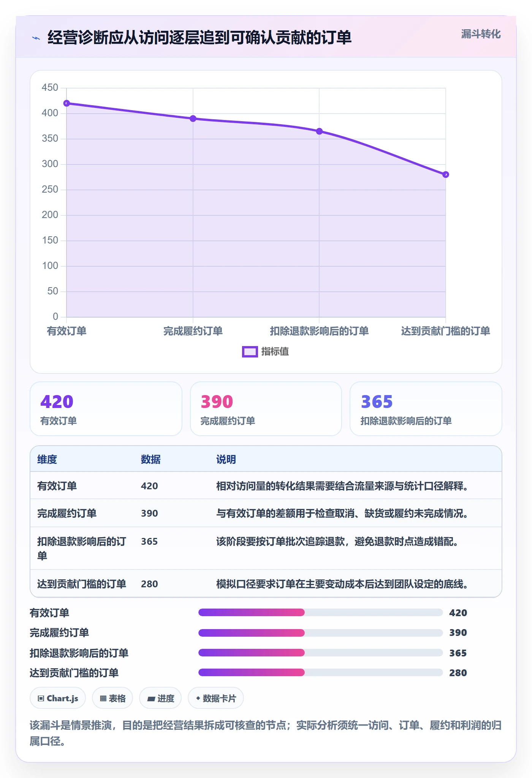This screenshot has height=778, width=532.
Task: Click the x-axis label 达到贡献门槛的订单
Action: point(445,331)
